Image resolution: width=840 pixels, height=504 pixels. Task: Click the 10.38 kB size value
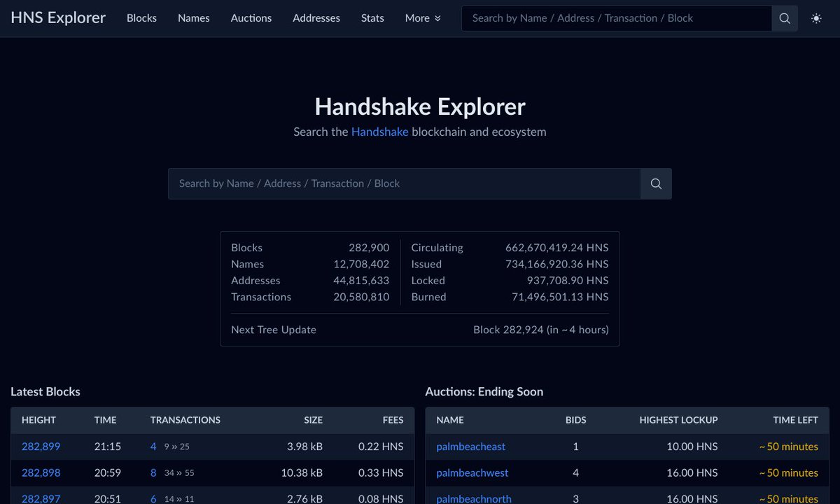click(x=302, y=473)
